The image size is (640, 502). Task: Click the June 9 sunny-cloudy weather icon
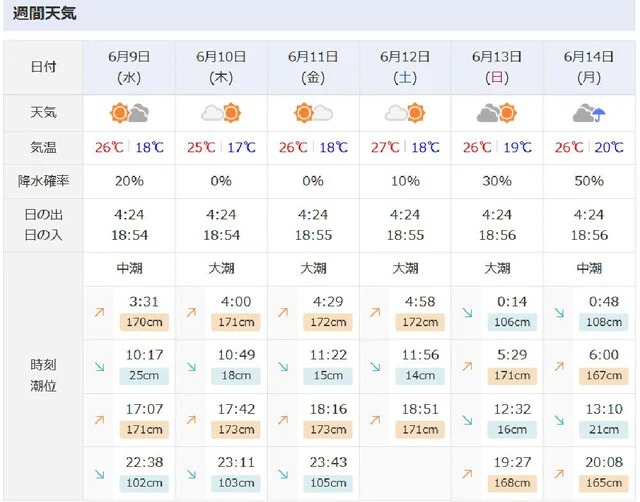(x=129, y=113)
